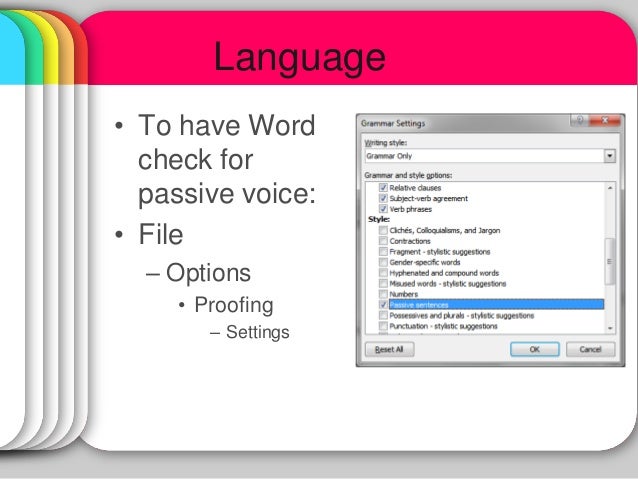Click the Grammar Settings dialog title
Image resolution: width=638 pixels, height=479 pixels.
393,123
